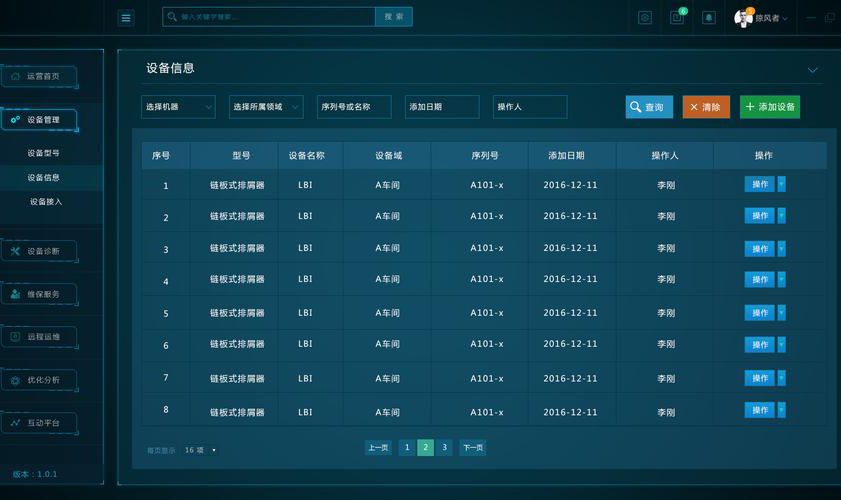This screenshot has width=841, height=500.
Task: Open 优化分析 in the sidebar
Action: (x=39, y=380)
